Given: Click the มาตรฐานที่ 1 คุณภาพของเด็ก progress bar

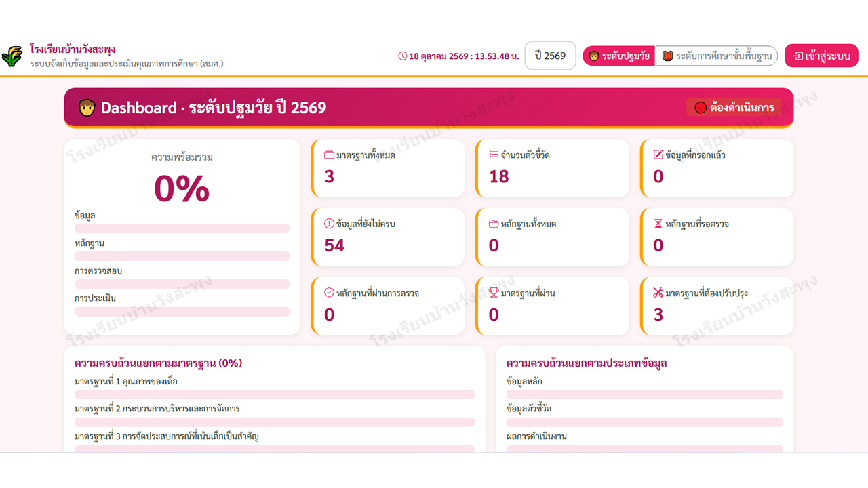Looking at the screenshot, I should [x=275, y=394].
